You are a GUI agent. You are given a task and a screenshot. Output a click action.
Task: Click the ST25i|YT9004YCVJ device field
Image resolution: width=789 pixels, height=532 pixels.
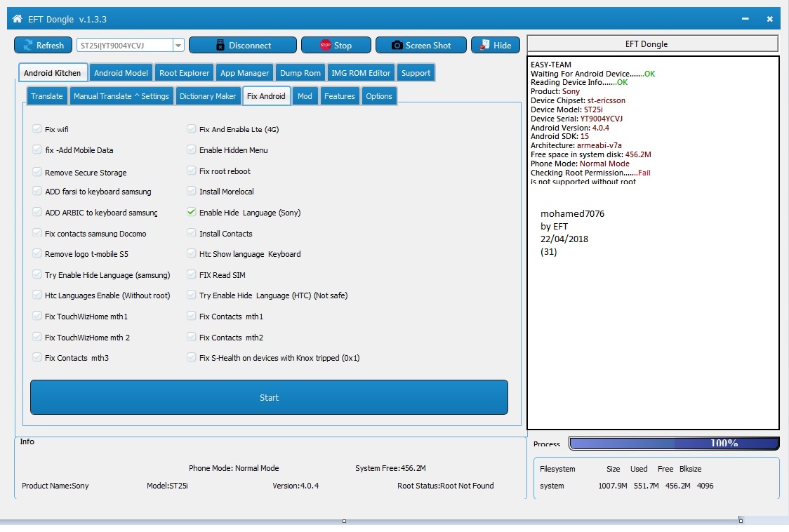pyautogui.click(x=124, y=46)
